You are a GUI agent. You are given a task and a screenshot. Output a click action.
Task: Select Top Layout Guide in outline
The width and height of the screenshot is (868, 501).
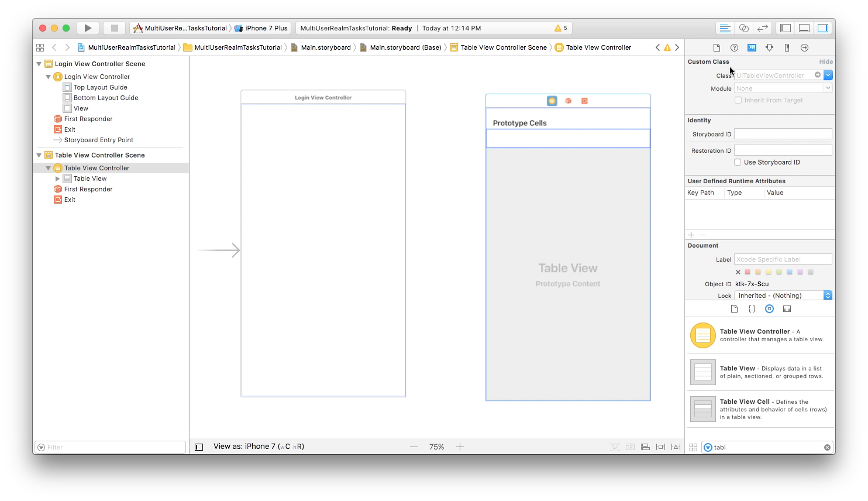pyautogui.click(x=100, y=87)
